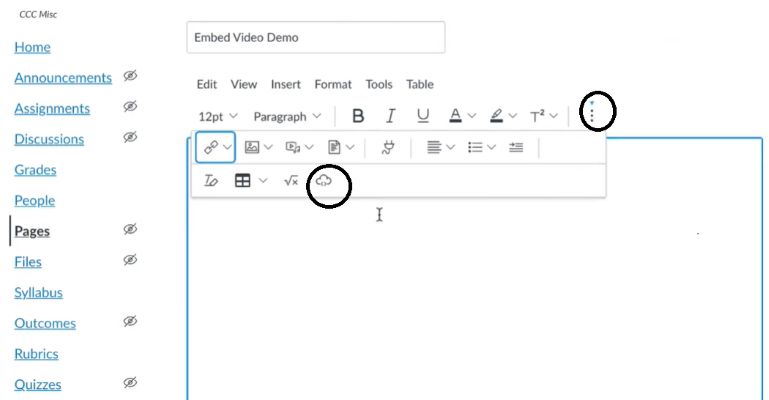This screenshot has height=400, width=769.
Task: Open the Files link
Action: click(28, 262)
